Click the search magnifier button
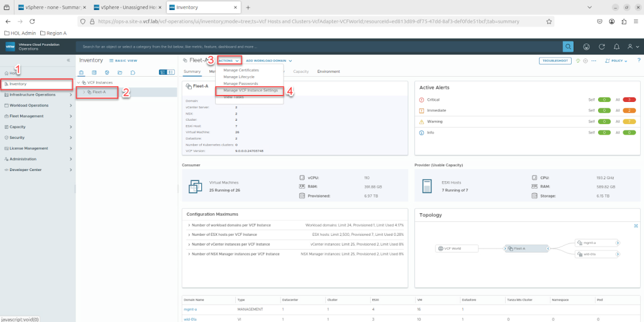644x322 pixels. pyautogui.click(x=568, y=47)
